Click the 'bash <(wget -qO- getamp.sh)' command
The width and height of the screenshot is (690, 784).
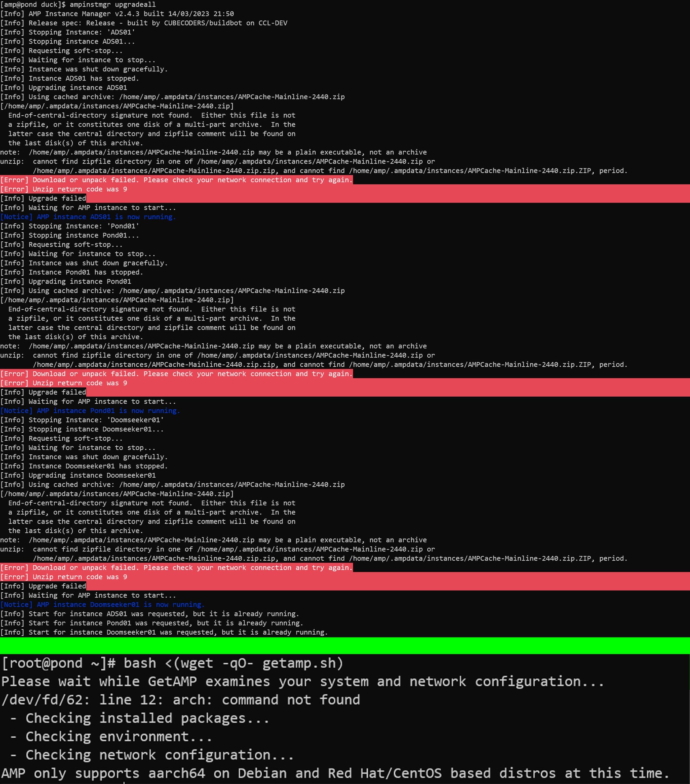pos(233,663)
